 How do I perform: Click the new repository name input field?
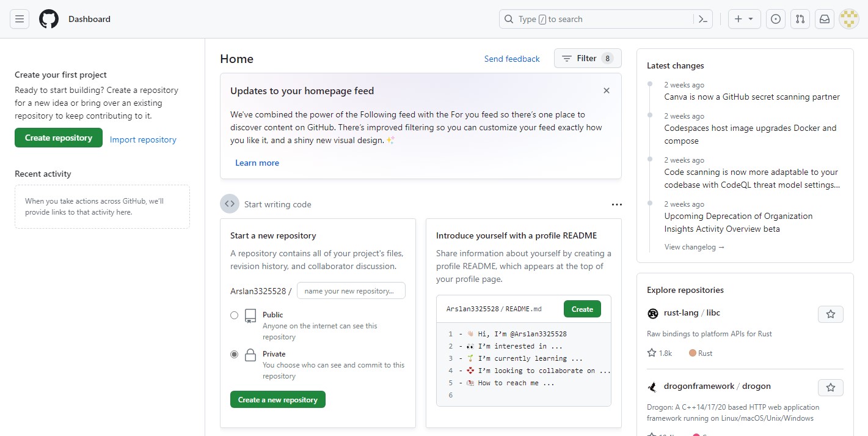(x=351, y=291)
